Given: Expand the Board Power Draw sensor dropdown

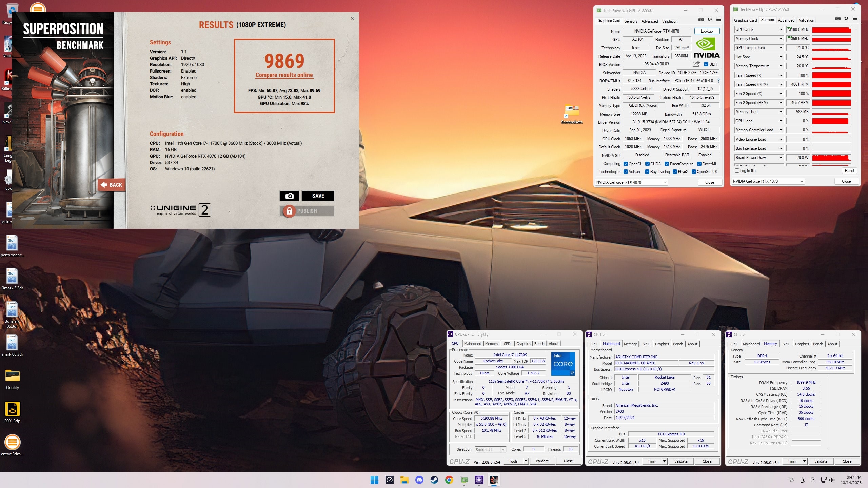Looking at the screenshot, I should tap(781, 158).
